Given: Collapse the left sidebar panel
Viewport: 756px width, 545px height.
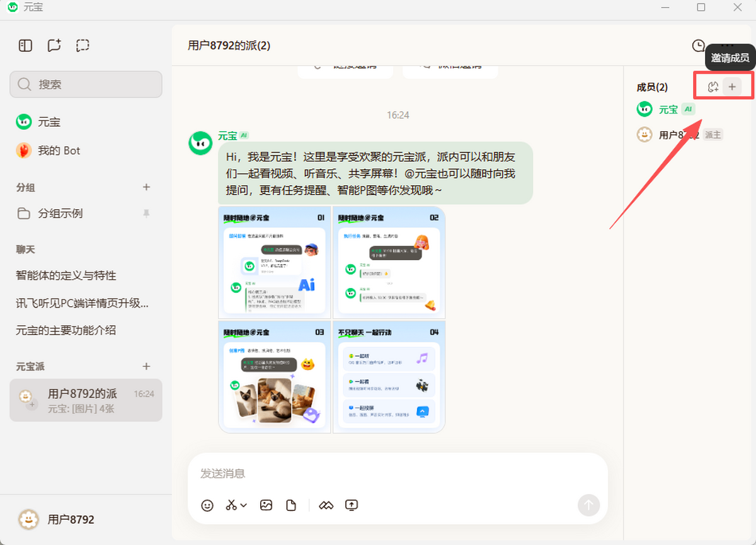Looking at the screenshot, I should pyautogui.click(x=25, y=45).
